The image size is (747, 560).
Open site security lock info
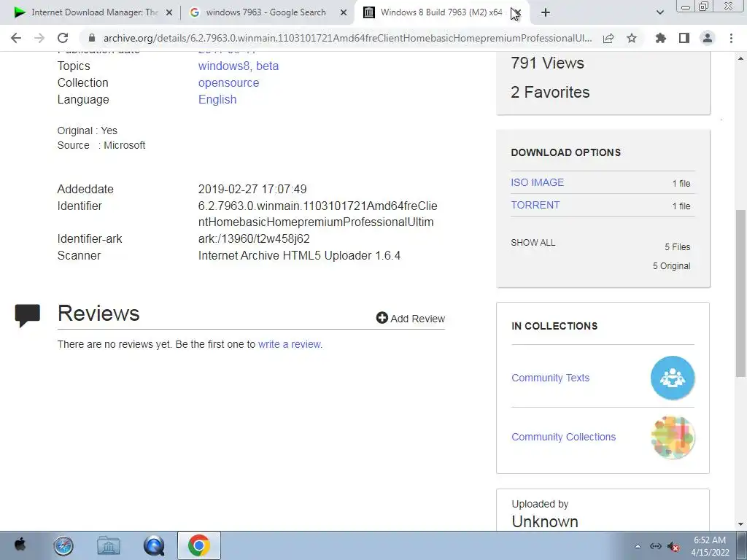(92, 38)
